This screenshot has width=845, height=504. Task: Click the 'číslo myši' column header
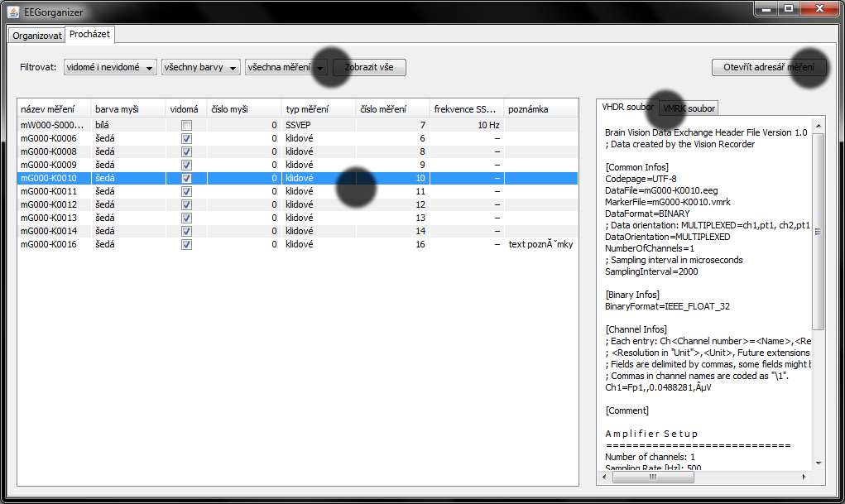243,109
